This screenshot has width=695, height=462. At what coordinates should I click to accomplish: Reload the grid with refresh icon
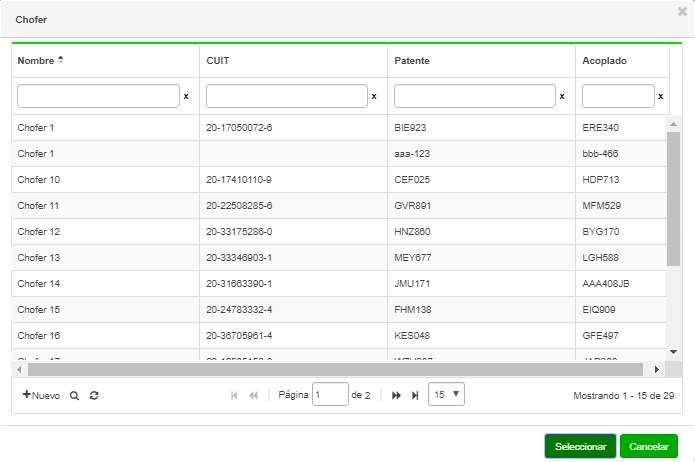pyautogui.click(x=94, y=395)
